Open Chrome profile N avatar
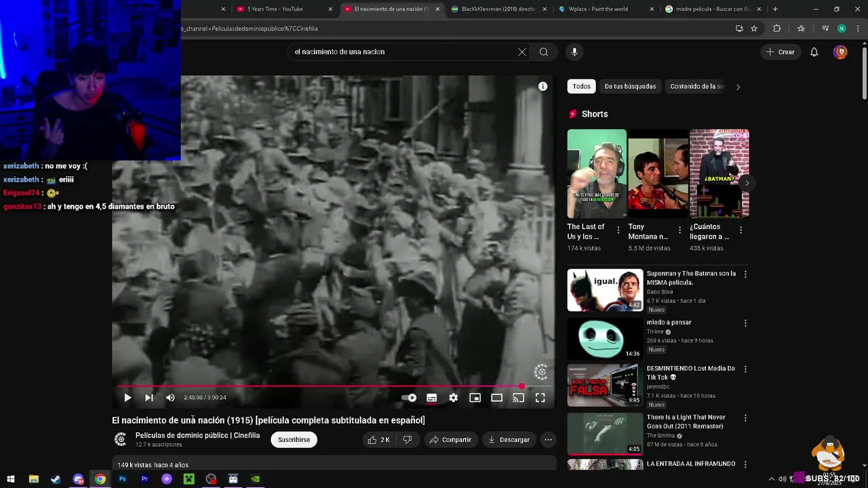Image resolution: width=868 pixels, height=488 pixels. 842,28
